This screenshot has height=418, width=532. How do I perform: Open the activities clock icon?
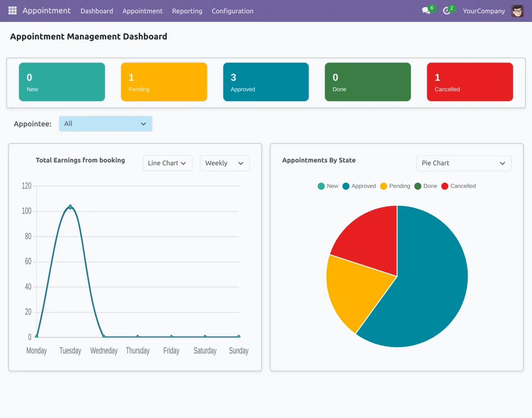[x=447, y=11]
